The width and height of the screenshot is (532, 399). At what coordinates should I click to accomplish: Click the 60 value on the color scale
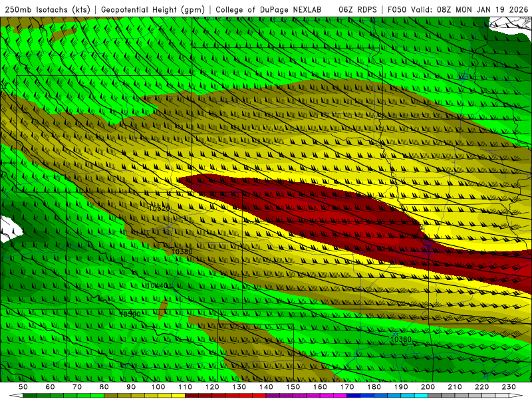pos(50,387)
